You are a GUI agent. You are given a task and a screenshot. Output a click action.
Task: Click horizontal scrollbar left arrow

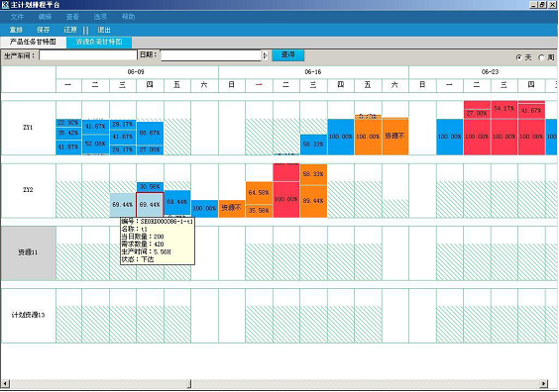pyautogui.click(x=5, y=383)
